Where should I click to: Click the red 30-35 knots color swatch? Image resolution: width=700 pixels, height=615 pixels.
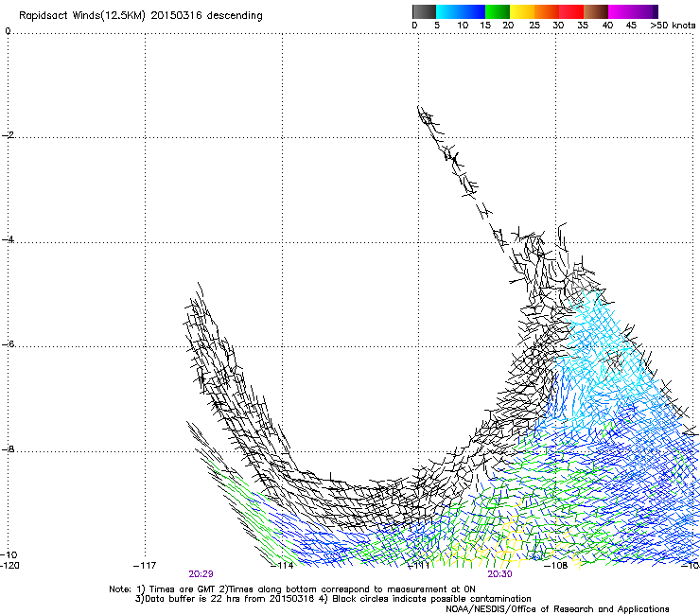coord(571,11)
